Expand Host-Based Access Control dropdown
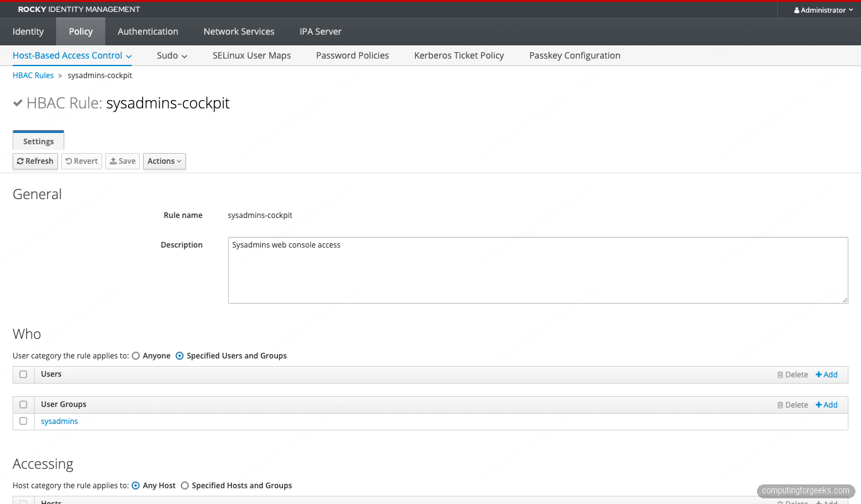861x504 pixels. tap(72, 55)
